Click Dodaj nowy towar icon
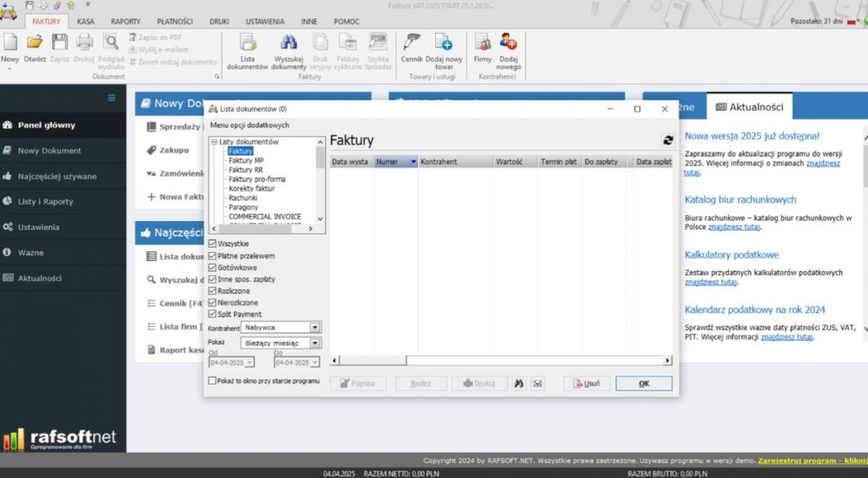This screenshot has height=478, width=868. (x=444, y=42)
